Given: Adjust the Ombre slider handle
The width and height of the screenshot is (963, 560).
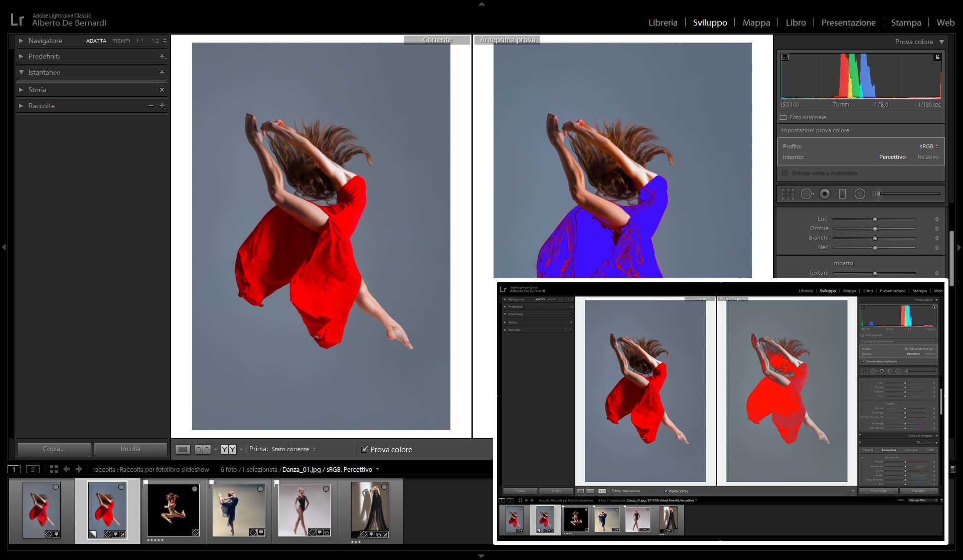Looking at the screenshot, I should 875,229.
